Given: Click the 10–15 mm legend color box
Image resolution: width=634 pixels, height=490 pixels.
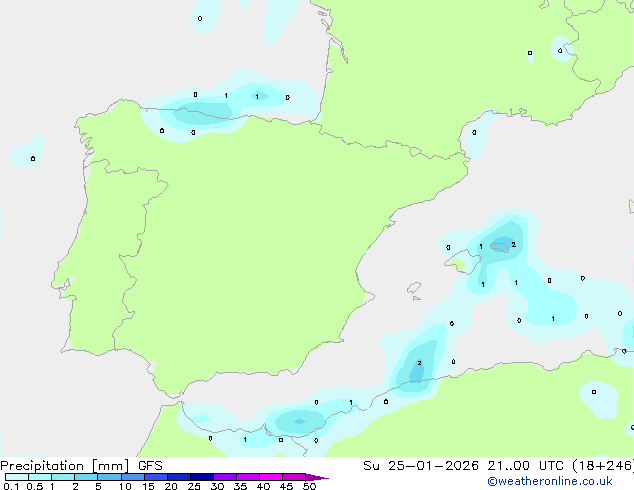Looking at the screenshot, I should 133,477.
